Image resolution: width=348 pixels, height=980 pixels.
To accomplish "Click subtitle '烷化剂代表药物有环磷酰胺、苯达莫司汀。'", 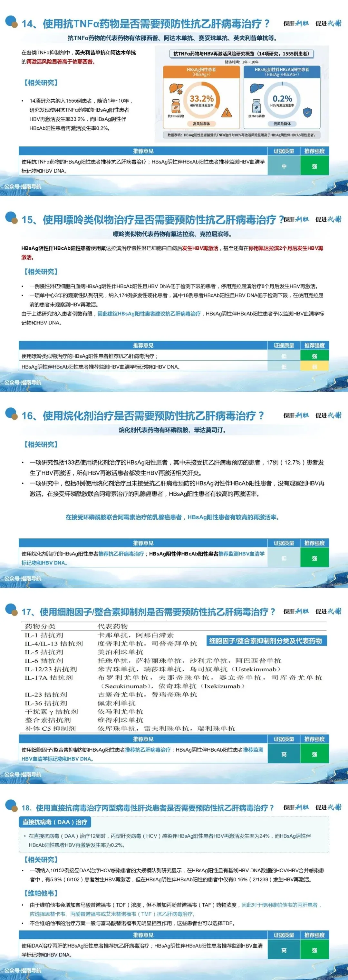I will (x=172, y=430).
